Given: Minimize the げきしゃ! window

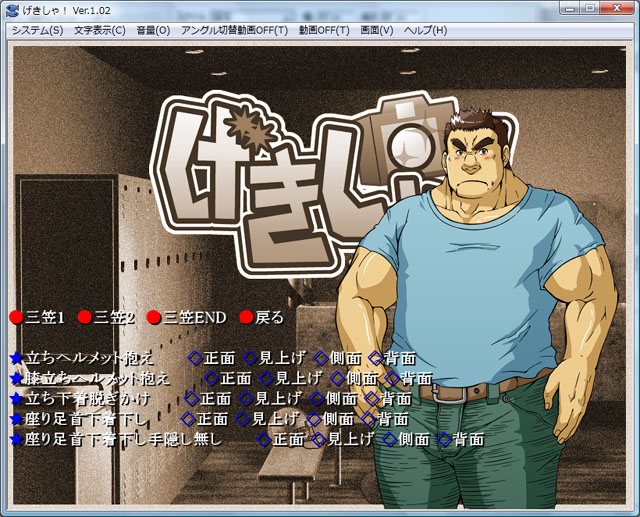Looking at the screenshot, I should pyautogui.click(x=570, y=8).
